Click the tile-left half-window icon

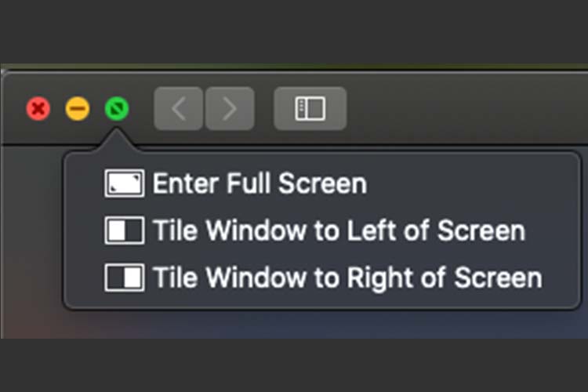[x=125, y=230]
